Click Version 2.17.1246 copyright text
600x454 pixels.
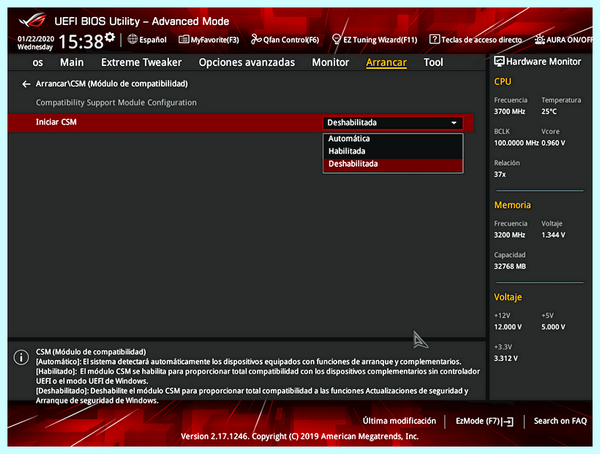tap(300, 436)
